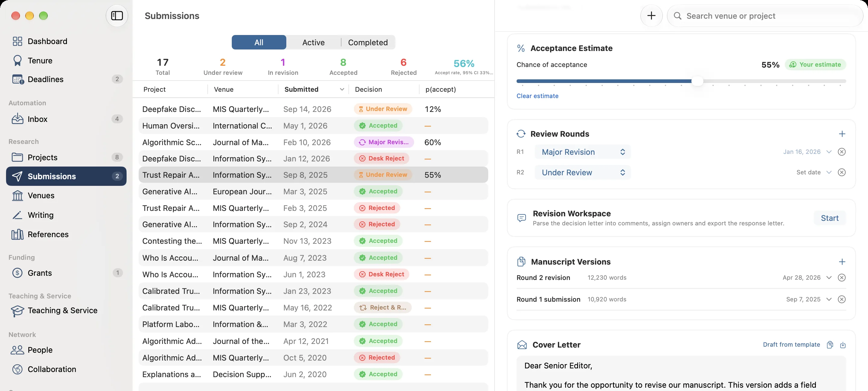Toggle the sidebar panel button
This screenshot has width=868, height=391.
(x=117, y=15)
